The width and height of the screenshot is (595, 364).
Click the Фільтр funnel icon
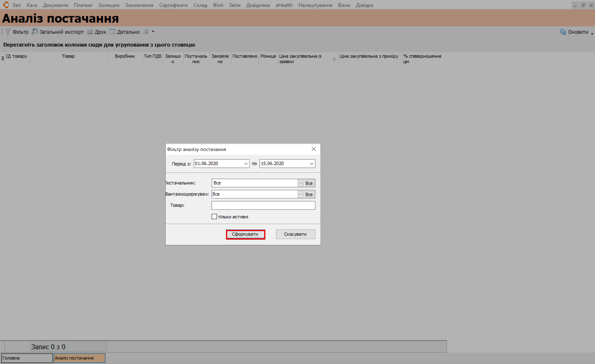point(8,32)
